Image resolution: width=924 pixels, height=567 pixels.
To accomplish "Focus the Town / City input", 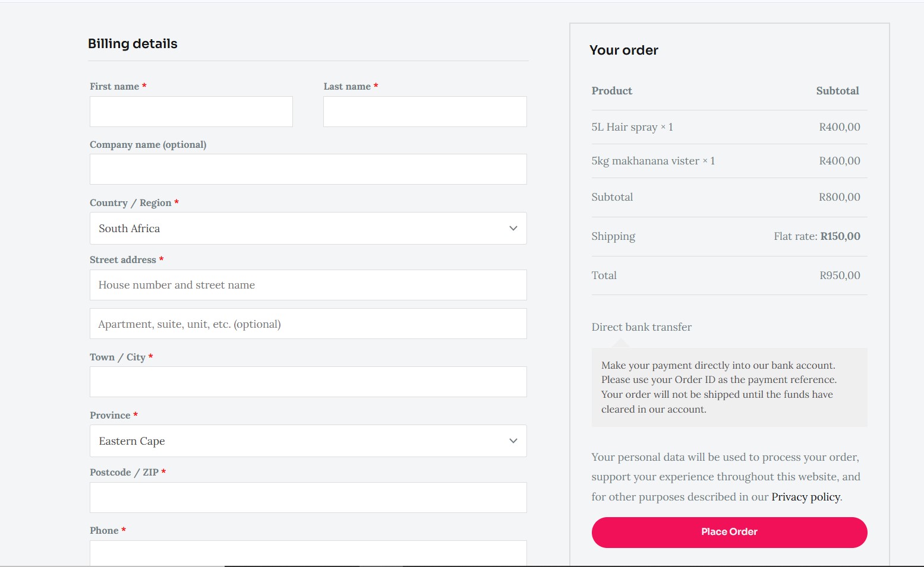I will 308,382.
